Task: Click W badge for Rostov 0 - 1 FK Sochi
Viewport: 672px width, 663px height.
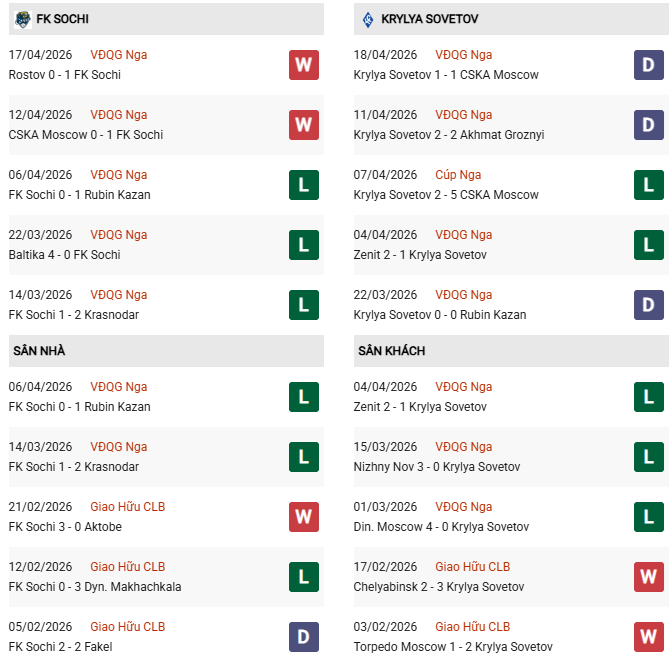Action: pos(304,65)
